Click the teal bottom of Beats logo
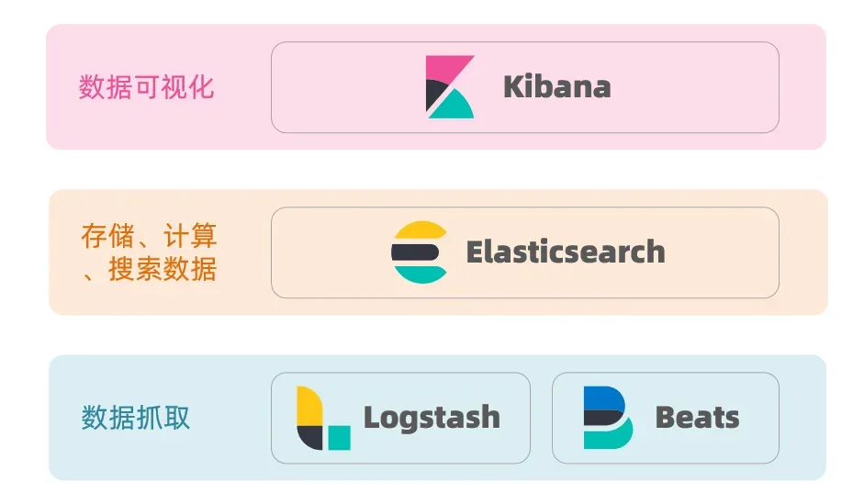Screen dimensions: 853x504 [607, 435]
